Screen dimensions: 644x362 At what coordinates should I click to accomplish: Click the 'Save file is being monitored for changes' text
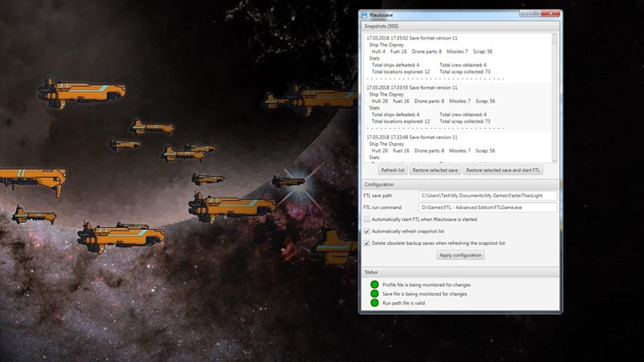[x=424, y=294]
